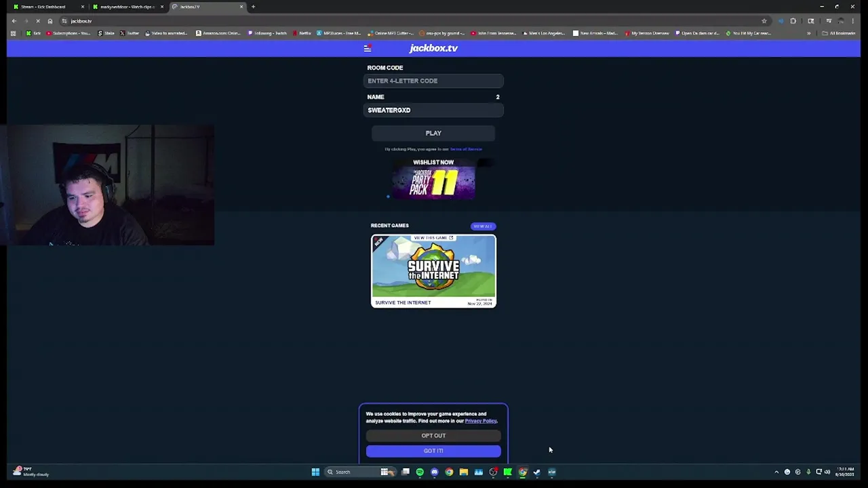Open the Online MP3 Cutter bookmark
This screenshot has width=868, height=488.
coord(391,33)
